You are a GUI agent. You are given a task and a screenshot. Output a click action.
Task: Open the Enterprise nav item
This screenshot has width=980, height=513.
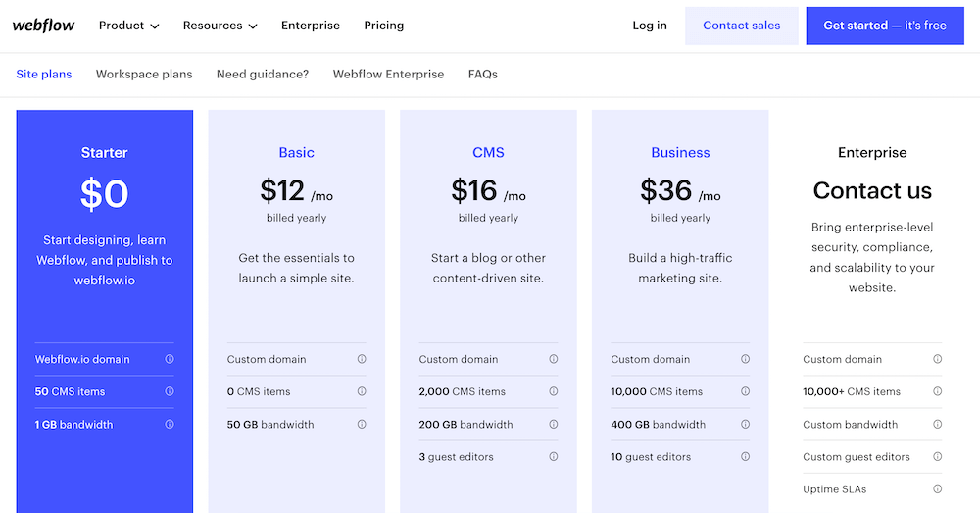[311, 26]
